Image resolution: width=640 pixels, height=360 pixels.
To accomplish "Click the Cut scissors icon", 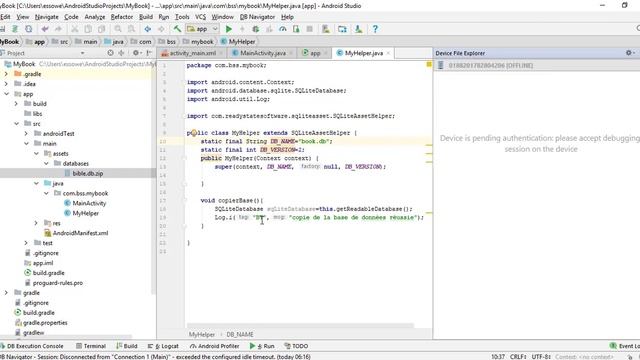I will [x=74, y=29].
